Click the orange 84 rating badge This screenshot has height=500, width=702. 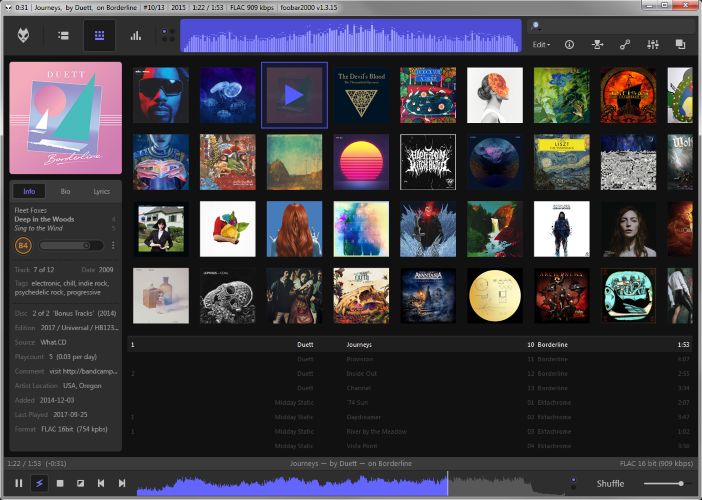coord(24,245)
